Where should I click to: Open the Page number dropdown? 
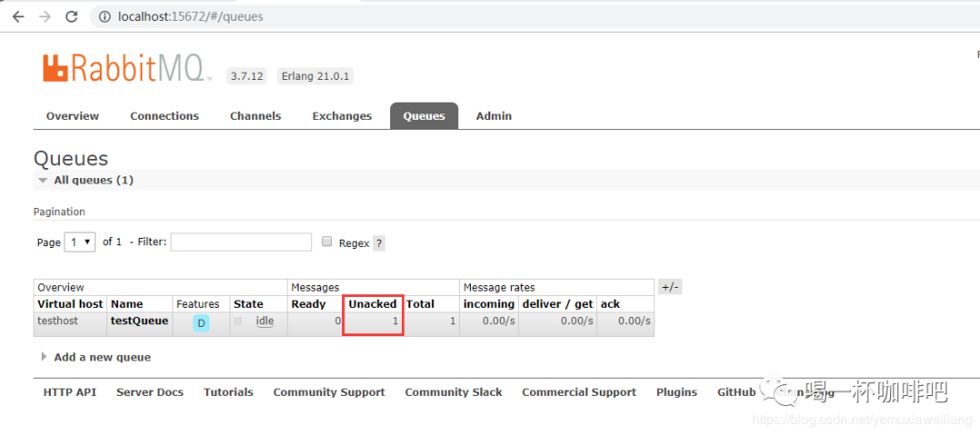click(80, 242)
